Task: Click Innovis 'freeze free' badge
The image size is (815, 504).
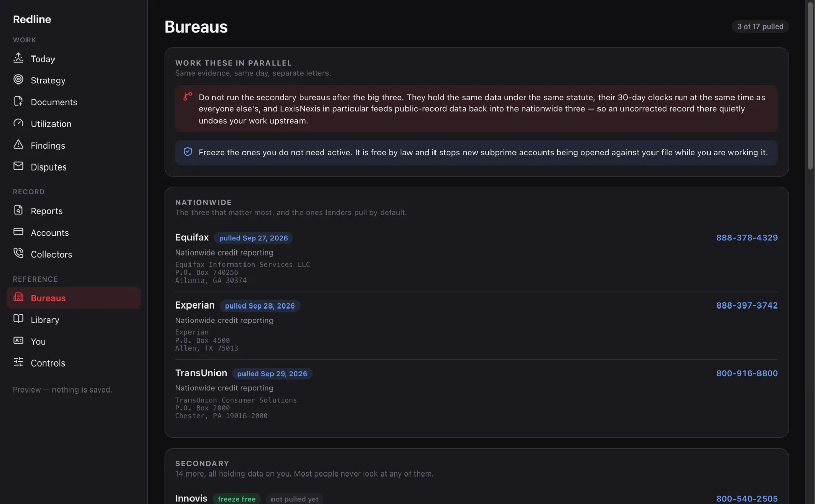Action: (x=236, y=499)
